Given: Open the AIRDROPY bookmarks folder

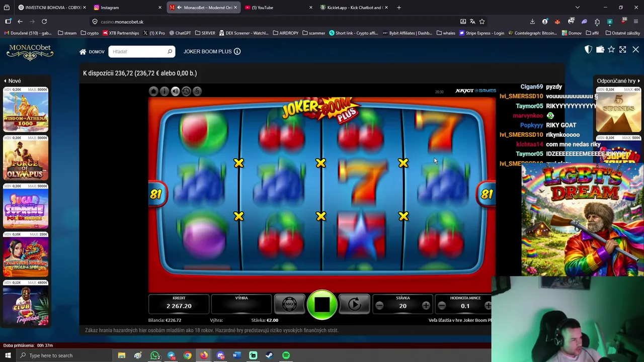Looking at the screenshot, I should tap(285, 33).
